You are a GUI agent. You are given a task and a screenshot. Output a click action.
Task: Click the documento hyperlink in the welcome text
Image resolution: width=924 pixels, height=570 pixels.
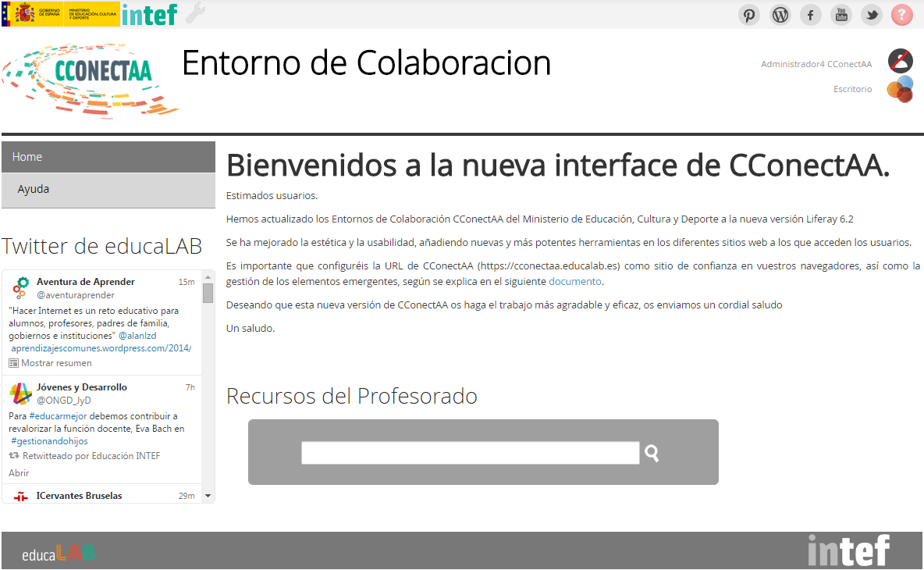coord(575,280)
